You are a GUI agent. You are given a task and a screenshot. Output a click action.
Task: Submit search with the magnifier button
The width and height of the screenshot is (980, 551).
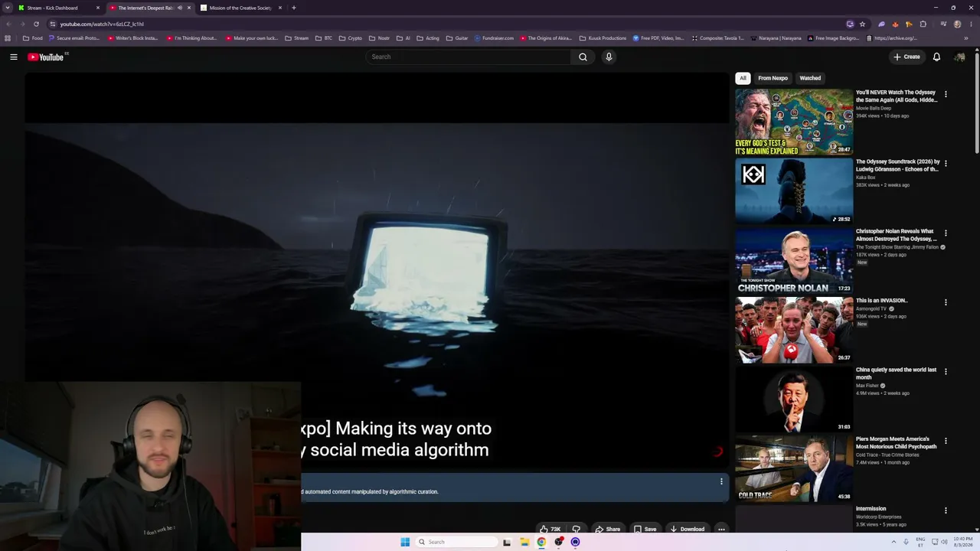click(x=583, y=57)
